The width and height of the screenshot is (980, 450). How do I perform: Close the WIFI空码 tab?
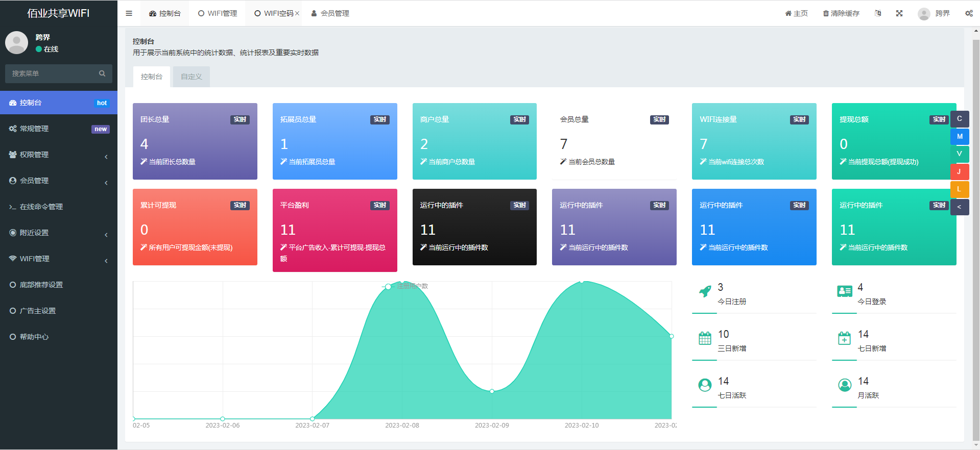tap(297, 13)
